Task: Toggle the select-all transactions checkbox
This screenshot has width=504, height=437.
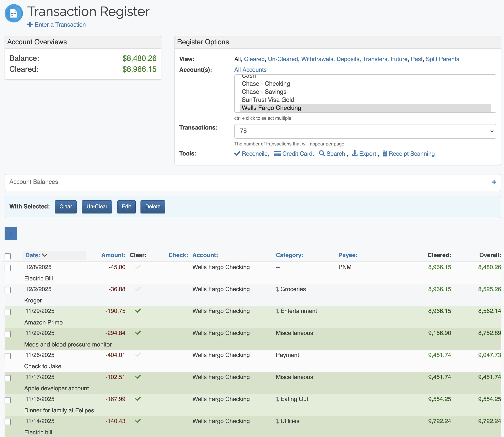Action: (x=8, y=256)
